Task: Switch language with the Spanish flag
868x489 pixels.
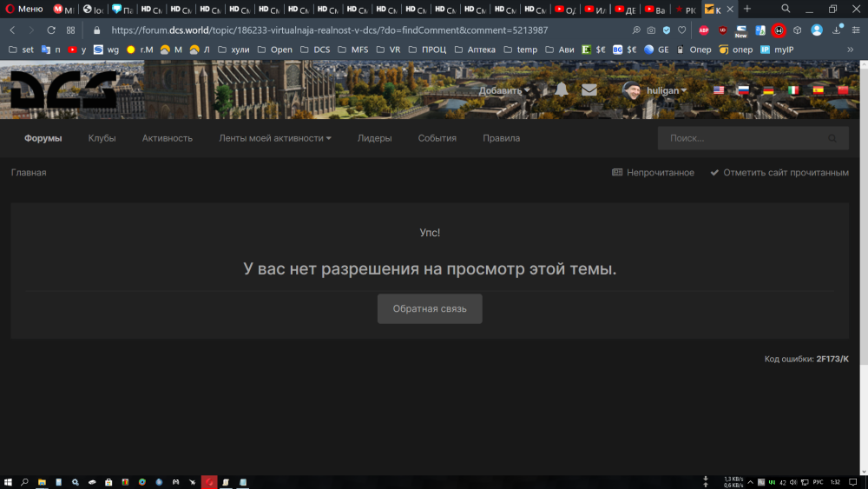Action: pos(819,89)
